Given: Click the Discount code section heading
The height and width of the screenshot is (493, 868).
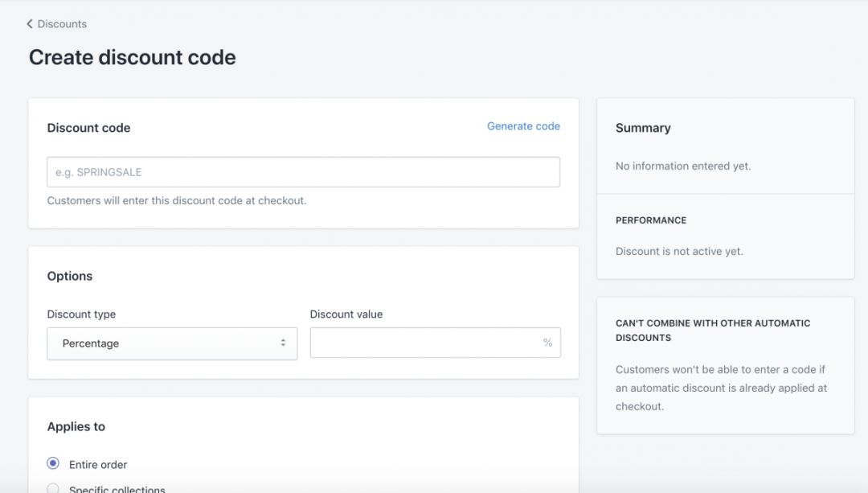Looking at the screenshot, I should pos(89,128).
